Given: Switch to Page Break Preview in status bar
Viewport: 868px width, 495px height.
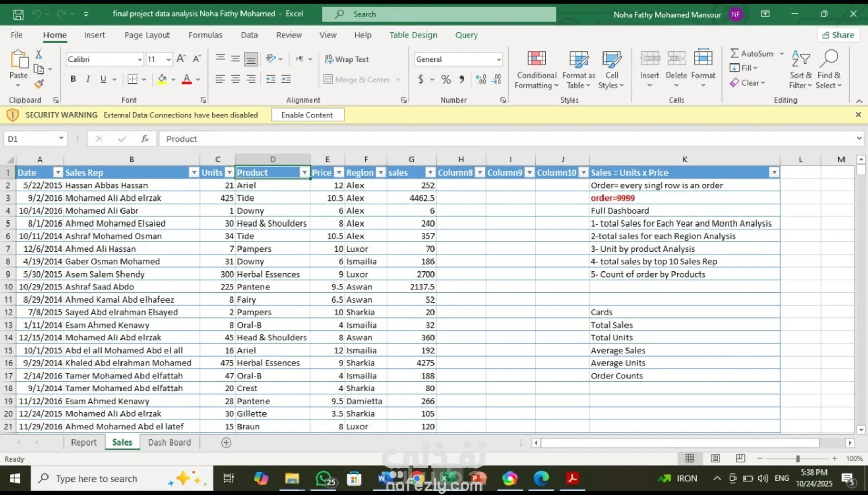Looking at the screenshot, I should (x=741, y=458).
